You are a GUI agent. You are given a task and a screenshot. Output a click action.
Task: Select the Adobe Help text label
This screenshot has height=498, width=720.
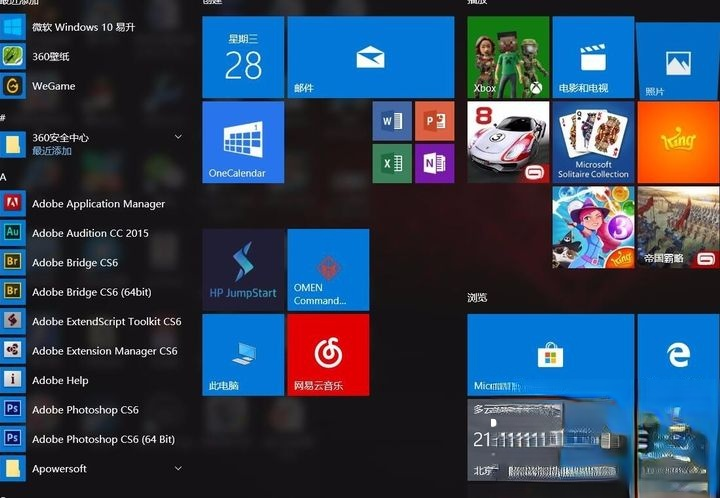(60, 380)
